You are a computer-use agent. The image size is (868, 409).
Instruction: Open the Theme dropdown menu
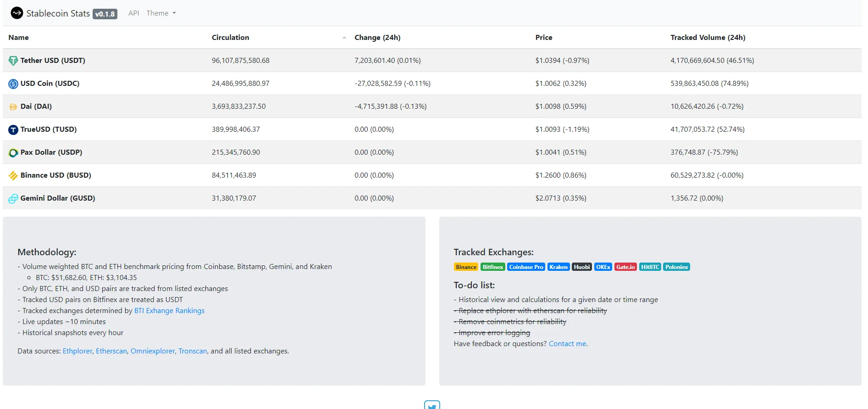(x=161, y=13)
